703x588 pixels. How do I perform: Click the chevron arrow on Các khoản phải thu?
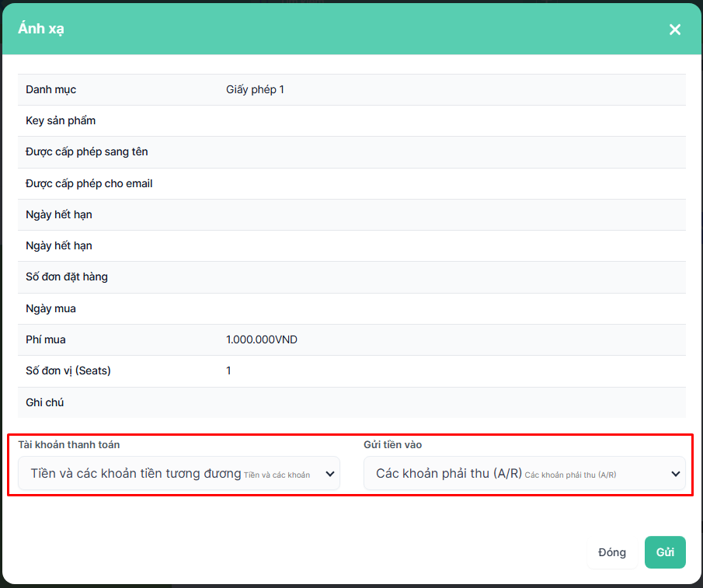tap(675, 474)
